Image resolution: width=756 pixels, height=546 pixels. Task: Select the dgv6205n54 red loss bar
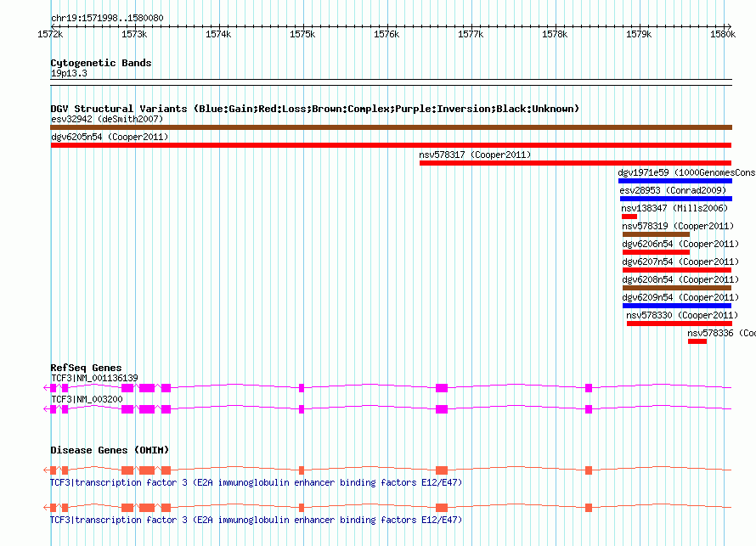point(391,145)
